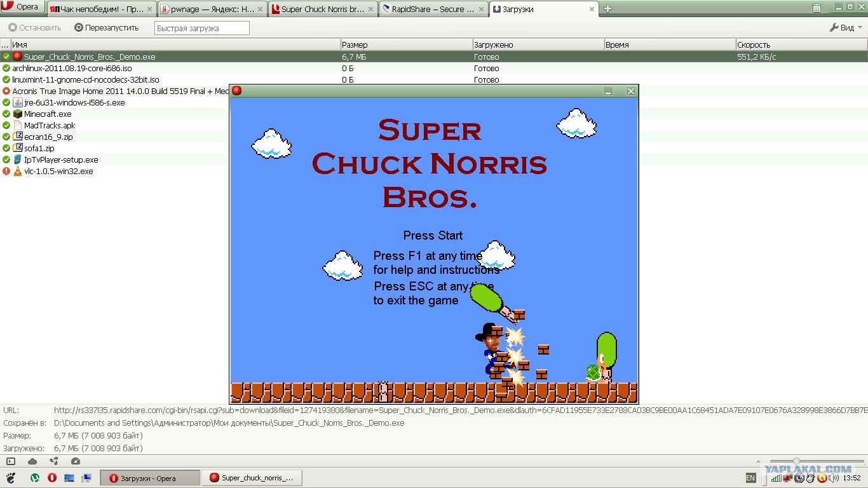Close the 'Загрузки' tab
This screenshot has height=488, width=868.
coord(592,10)
